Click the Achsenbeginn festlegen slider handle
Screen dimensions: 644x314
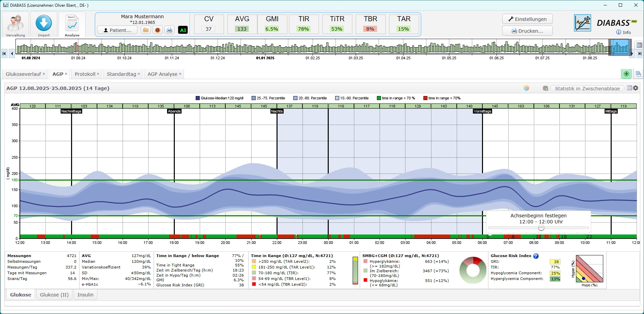click(541, 228)
